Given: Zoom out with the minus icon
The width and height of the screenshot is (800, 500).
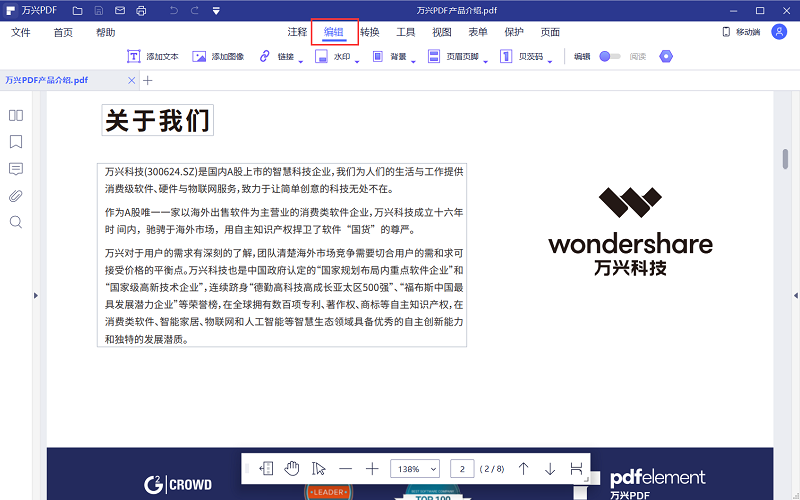Looking at the screenshot, I should coord(345,468).
